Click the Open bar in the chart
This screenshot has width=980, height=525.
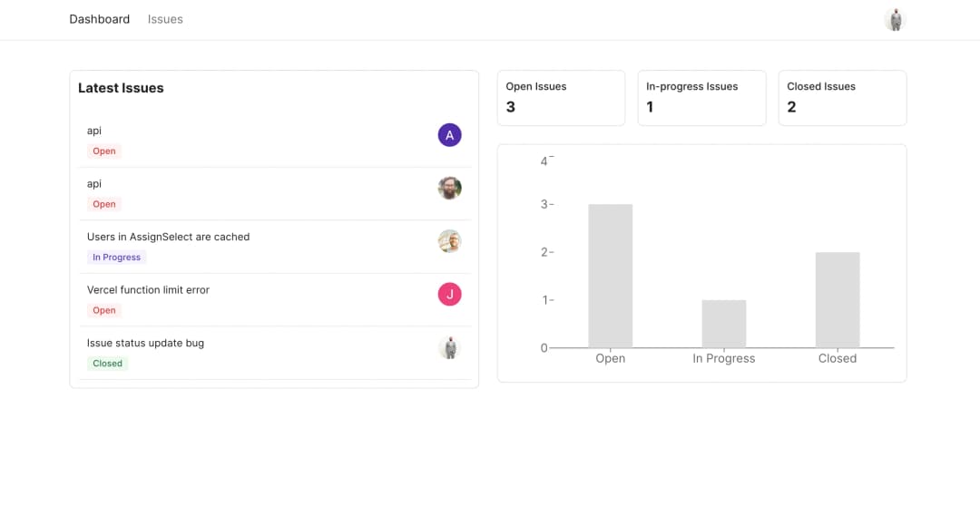pyautogui.click(x=610, y=276)
